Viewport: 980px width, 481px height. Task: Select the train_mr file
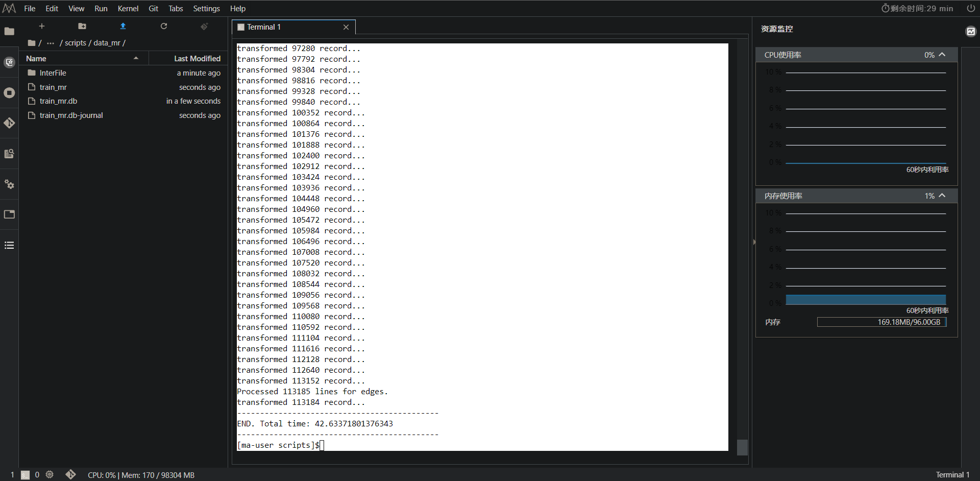(x=123, y=87)
